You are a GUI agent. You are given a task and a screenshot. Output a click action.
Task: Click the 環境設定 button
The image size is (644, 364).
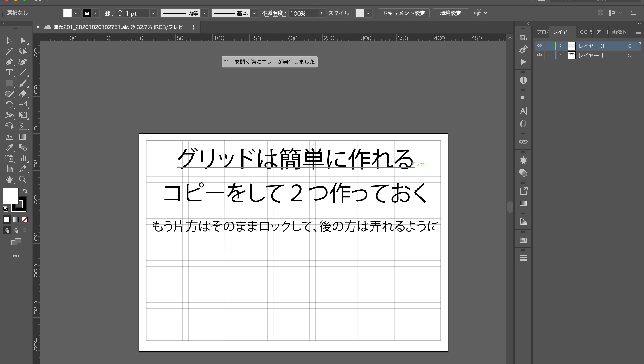(450, 13)
